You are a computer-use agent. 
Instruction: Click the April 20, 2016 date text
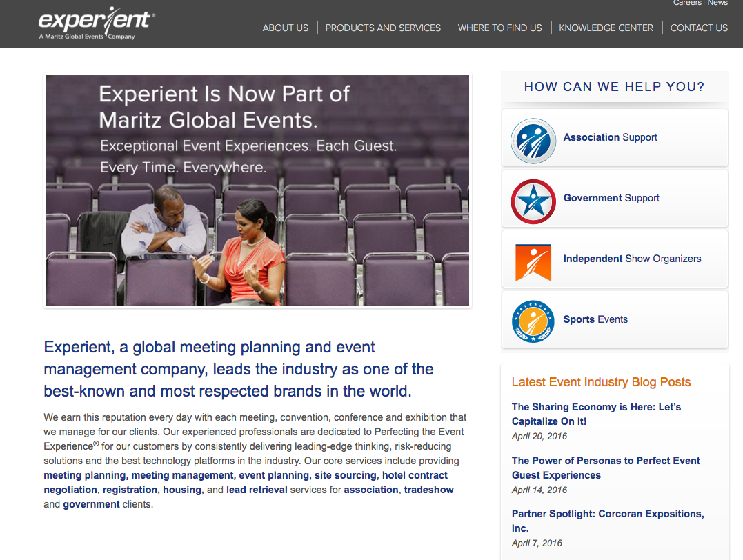[539, 437]
